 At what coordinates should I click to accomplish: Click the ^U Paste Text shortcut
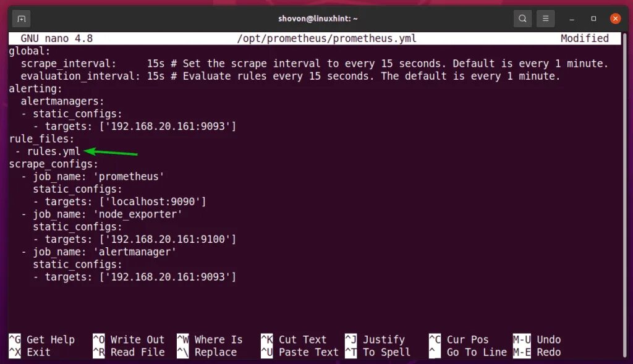coord(300,352)
